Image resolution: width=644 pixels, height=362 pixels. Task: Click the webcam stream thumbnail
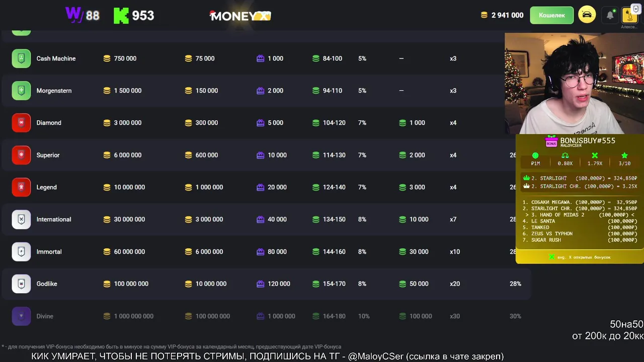574,83
